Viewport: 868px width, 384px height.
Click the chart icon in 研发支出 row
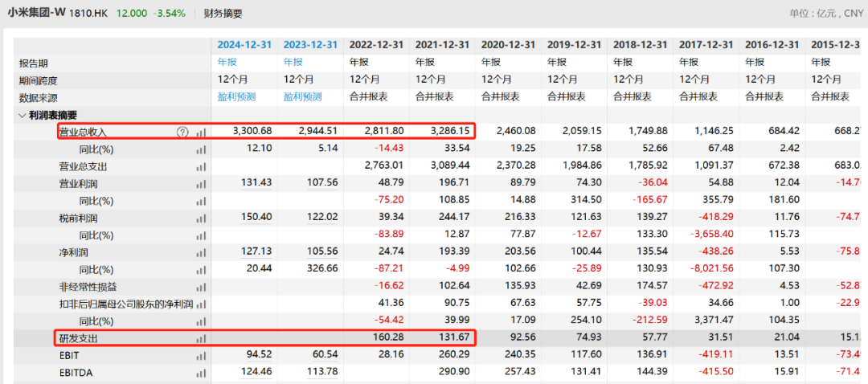(x=201, y=339)
